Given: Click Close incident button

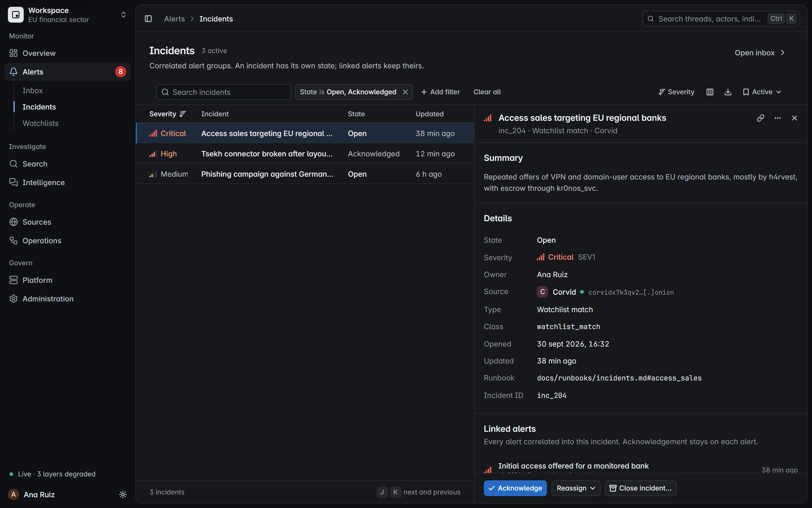Looking at the screenshot, I should click(640, 488).
